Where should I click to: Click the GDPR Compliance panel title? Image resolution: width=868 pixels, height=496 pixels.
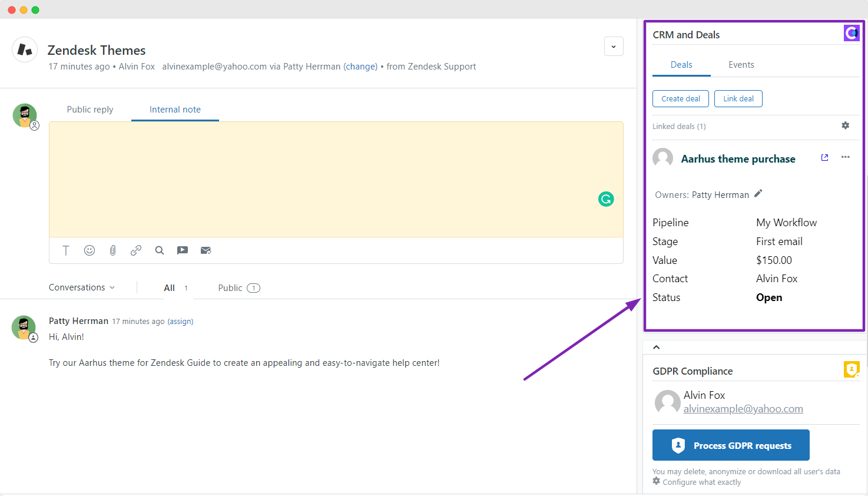point(693,371)
